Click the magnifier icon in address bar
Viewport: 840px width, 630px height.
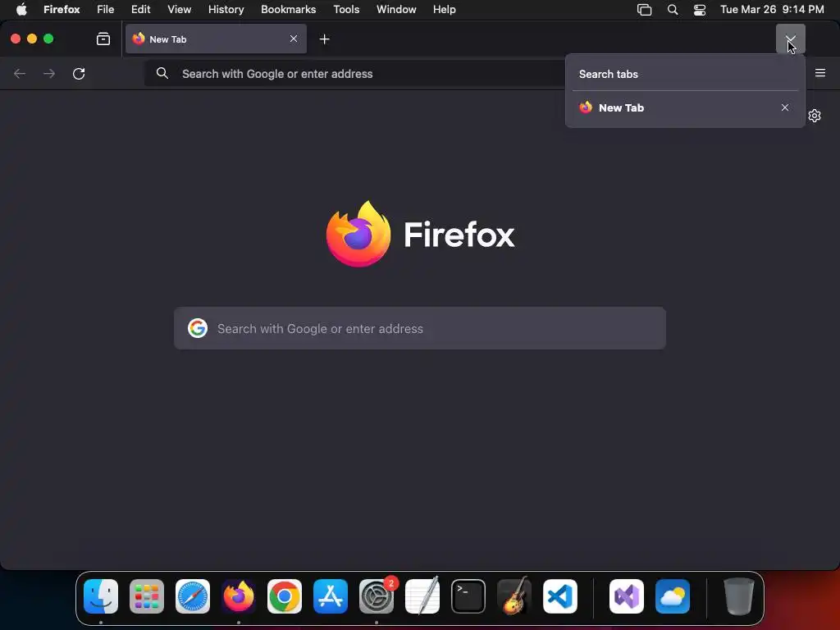pos(162,73)
